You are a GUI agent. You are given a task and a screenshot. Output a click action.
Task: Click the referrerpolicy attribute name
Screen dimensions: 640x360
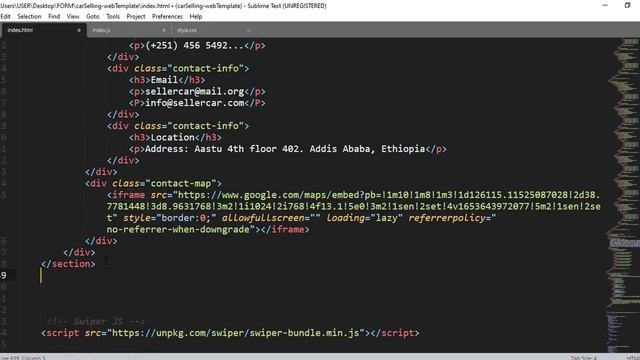point(447,218)
